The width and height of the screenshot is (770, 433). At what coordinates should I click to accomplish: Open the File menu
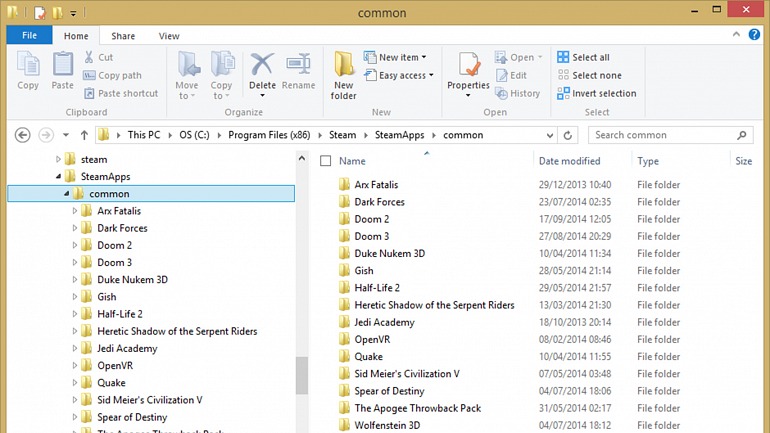pyautogui.click(x=29, y=35)
